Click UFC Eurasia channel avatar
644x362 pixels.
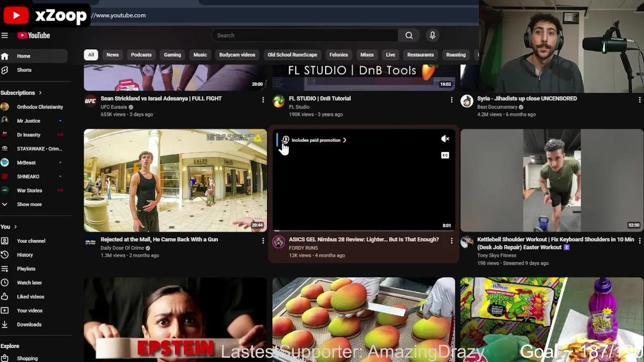click(90, 101)
